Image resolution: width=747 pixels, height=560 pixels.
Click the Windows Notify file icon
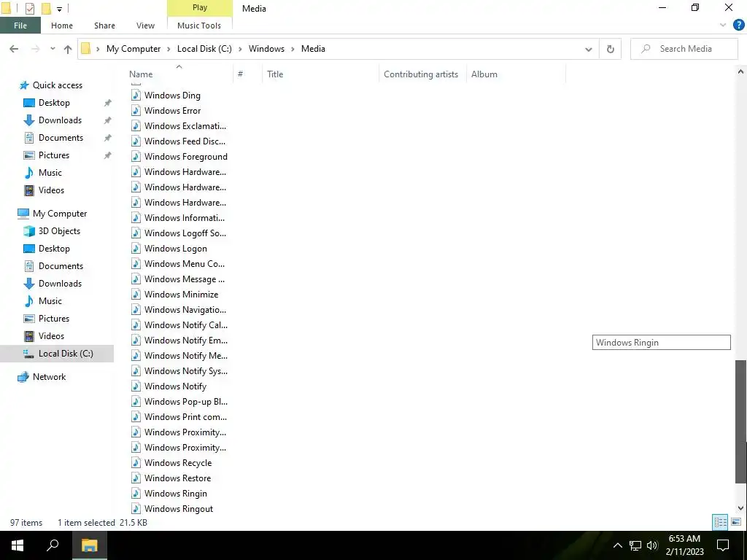pyautogui.click(x=136, y=386)
